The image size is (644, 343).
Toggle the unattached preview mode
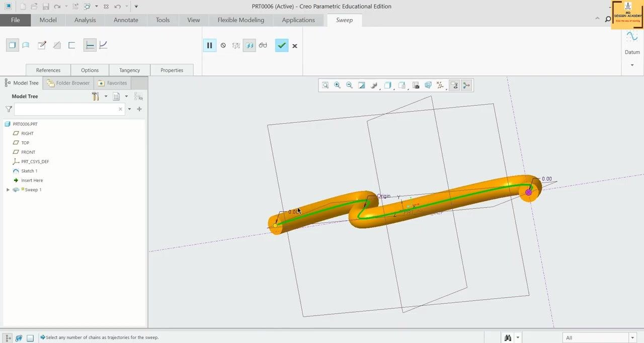point(236,45)
